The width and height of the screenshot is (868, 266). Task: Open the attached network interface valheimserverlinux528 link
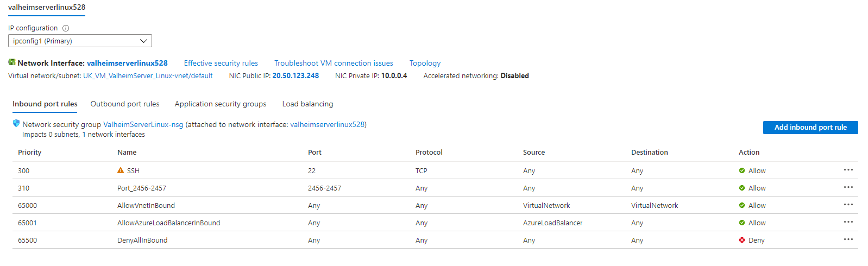pyautogui.click(x=328, y=124)
